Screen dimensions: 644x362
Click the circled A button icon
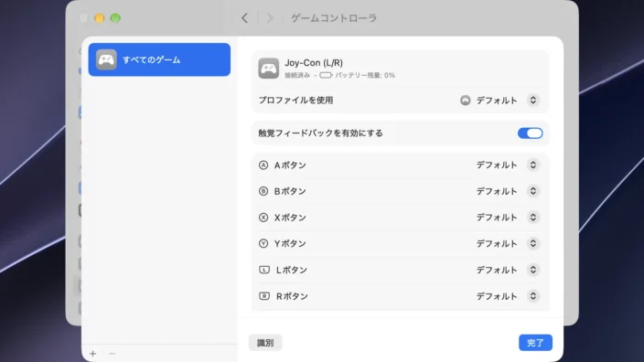[x=263, y=165]
